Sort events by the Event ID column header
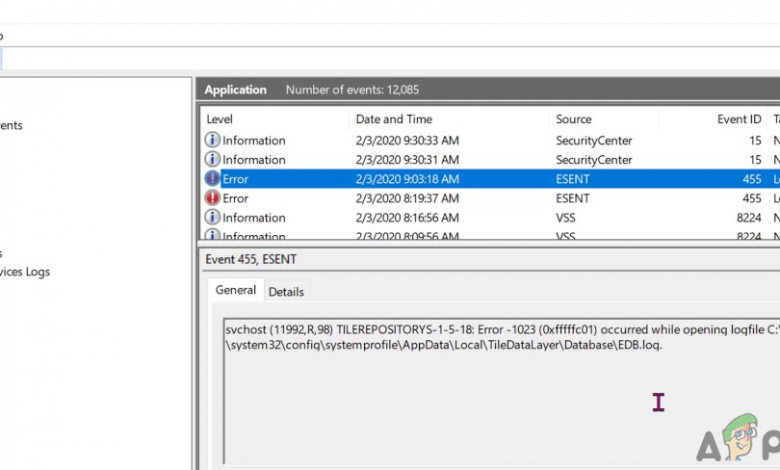The height and width of the screenshot is (470, 780). coord(738,120)
